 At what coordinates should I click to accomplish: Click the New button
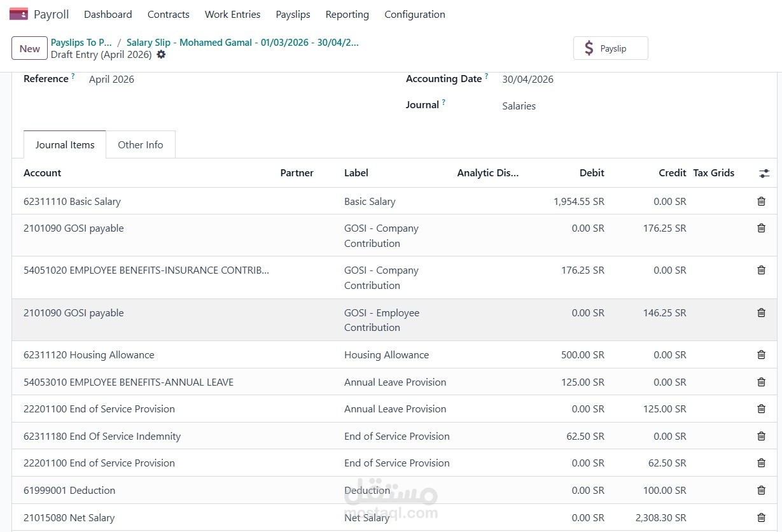click(29, 48)
